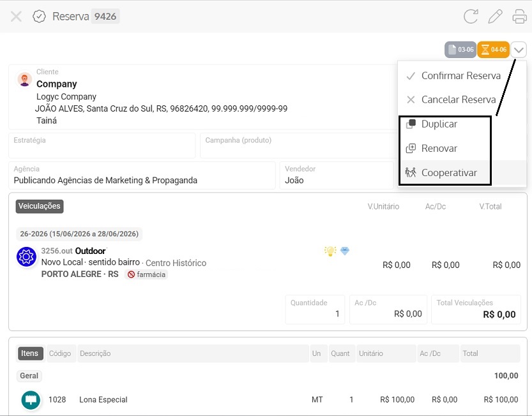Click the Veiculações section label

point(40,206)
